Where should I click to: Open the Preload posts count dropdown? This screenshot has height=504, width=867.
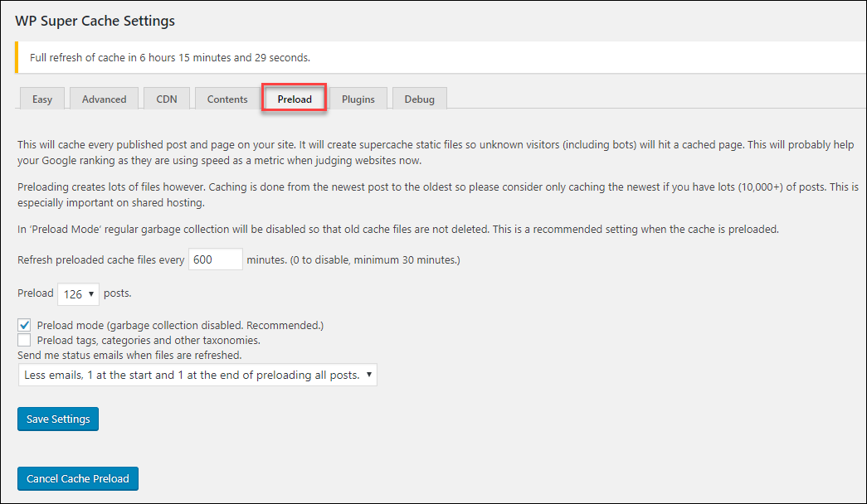(79, 294)
